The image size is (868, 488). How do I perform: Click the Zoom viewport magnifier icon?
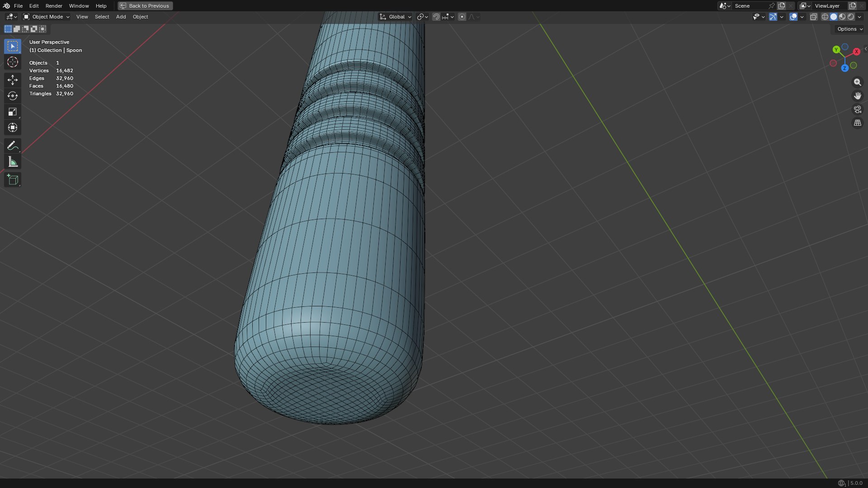pos(857,82)
